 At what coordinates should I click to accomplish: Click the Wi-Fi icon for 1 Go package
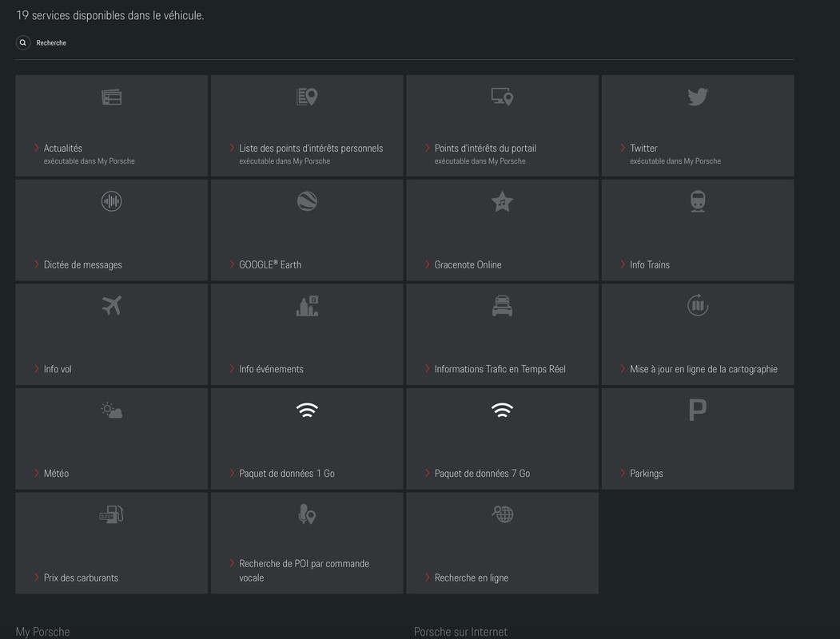pos(307,410)
